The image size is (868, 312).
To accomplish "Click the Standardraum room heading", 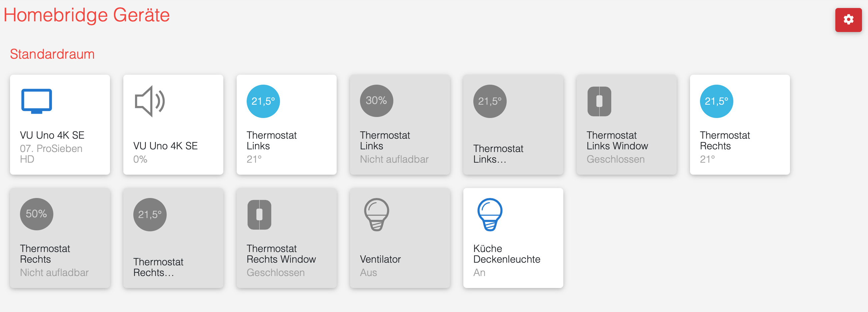I will (52, 54).
